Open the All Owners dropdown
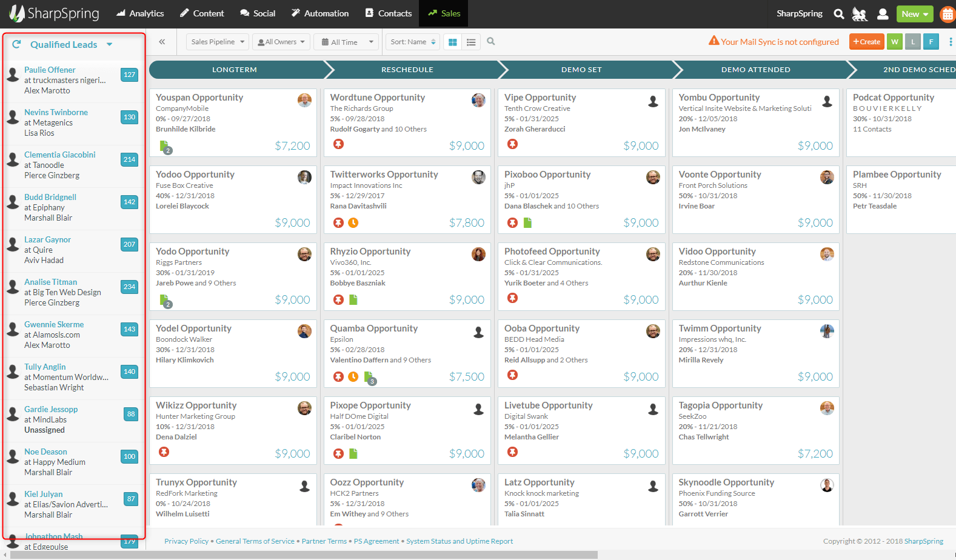The width and height of the screenshot is (956, 560). 281,42
